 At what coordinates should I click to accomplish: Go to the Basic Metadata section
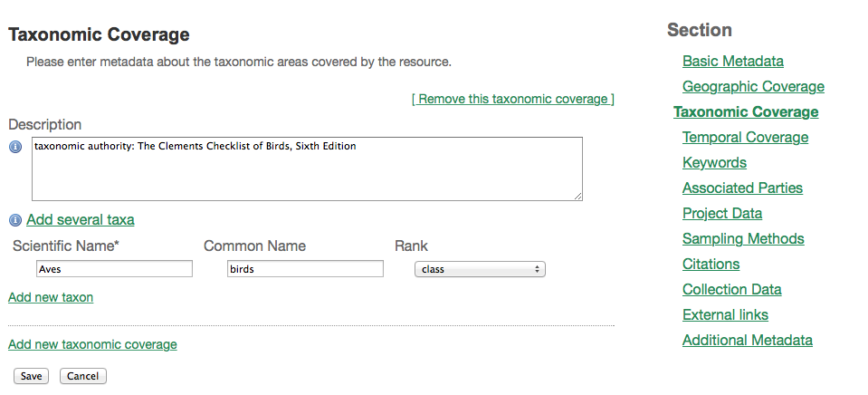pos(733,62)
